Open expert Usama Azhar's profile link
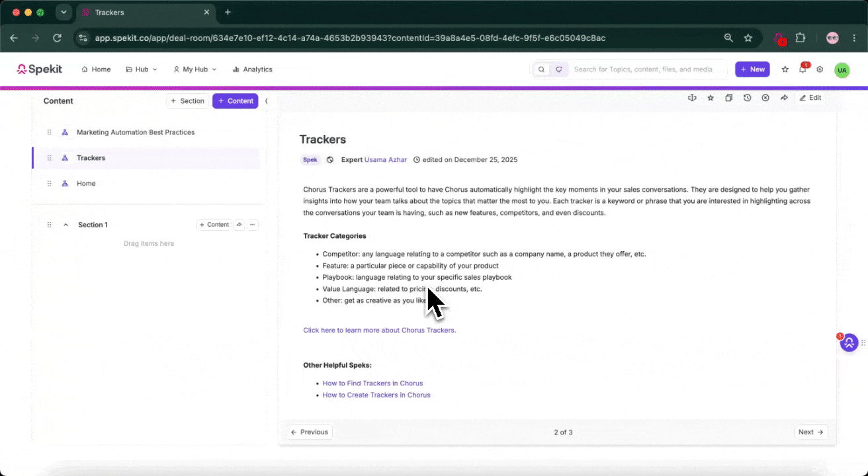 pyautogui.click(x=386, y=160)
